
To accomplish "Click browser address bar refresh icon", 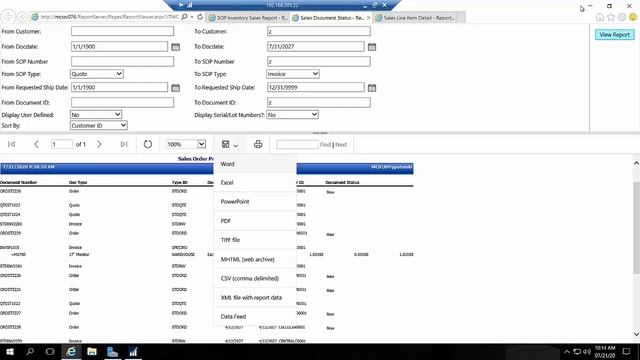I will click(x=200, y=17).
